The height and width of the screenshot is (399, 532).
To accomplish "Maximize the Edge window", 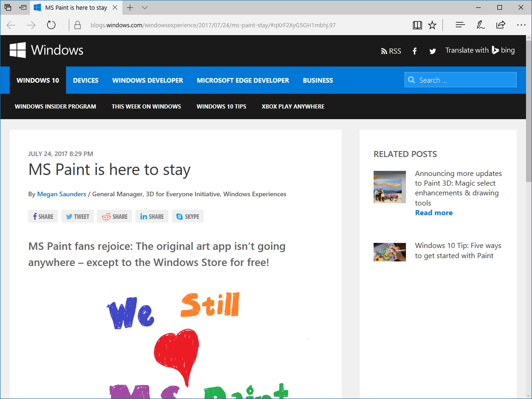I will (x=499, y=7).
